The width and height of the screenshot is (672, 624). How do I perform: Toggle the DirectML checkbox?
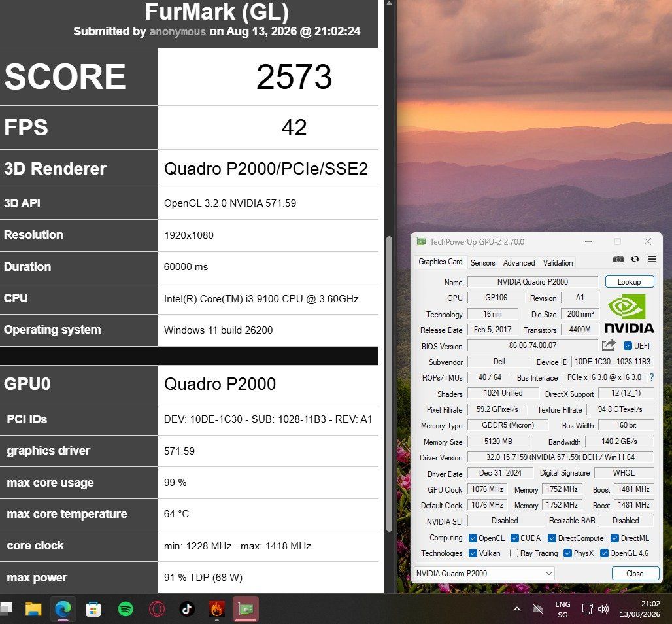click(x=614, y=538)
